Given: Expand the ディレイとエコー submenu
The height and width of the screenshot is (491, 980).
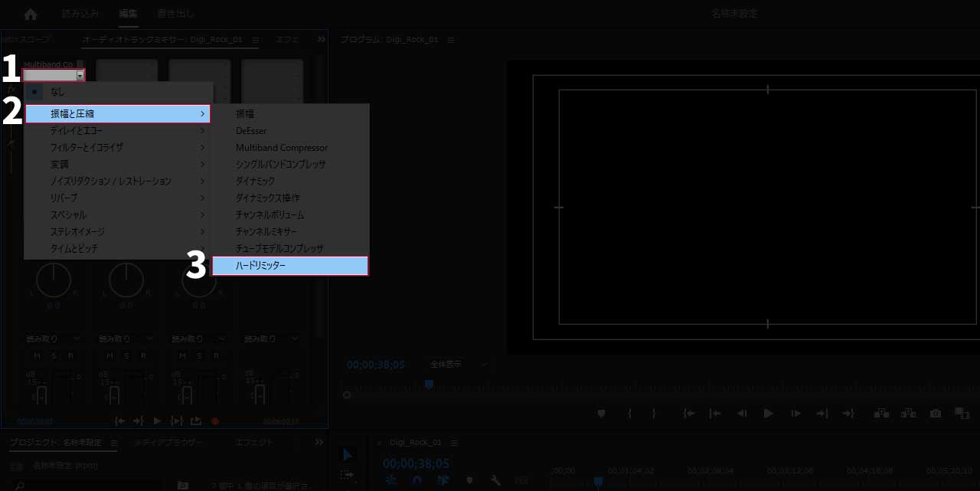Looking at the screenshot, I should 118,131.
